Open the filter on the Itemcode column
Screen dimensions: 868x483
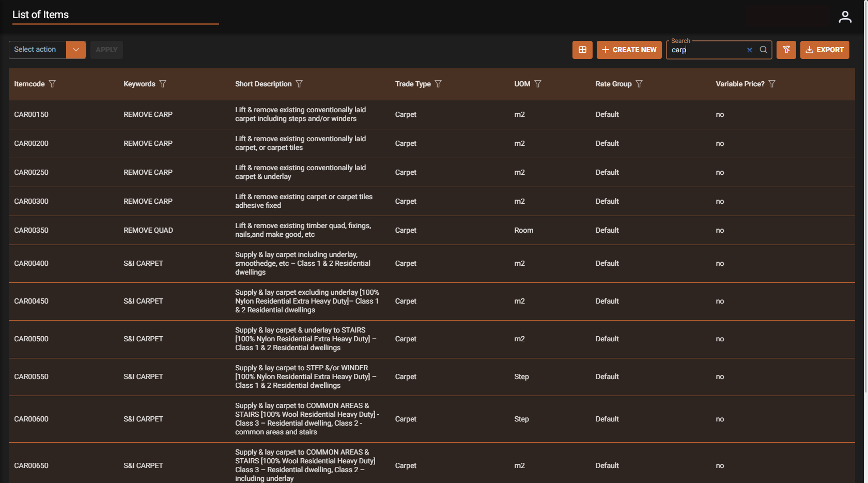click(52, 83)
